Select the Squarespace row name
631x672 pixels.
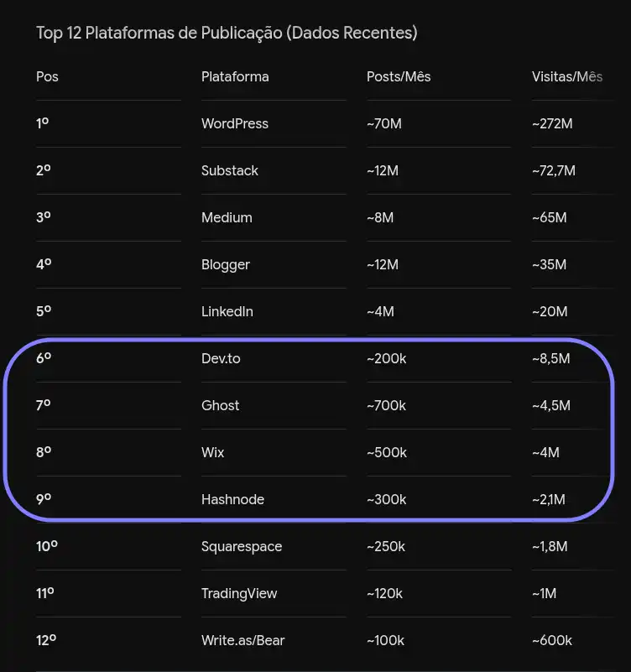242,547
